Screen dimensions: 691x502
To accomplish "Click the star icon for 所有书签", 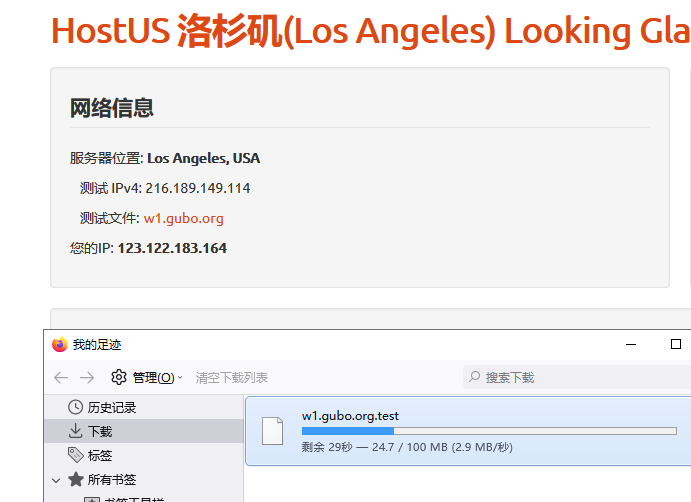I will click(75, 479).
